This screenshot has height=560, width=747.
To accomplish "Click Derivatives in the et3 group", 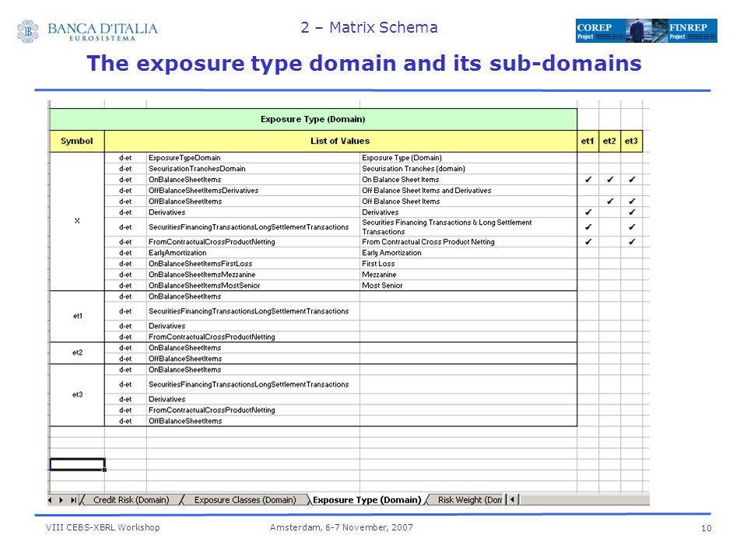I will 253,400.
